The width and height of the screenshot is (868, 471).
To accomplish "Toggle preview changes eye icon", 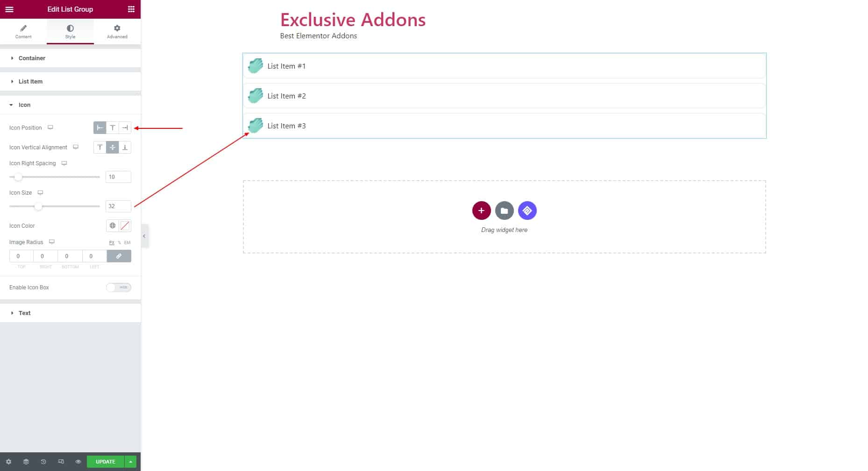I will click(x=78, y=462).
